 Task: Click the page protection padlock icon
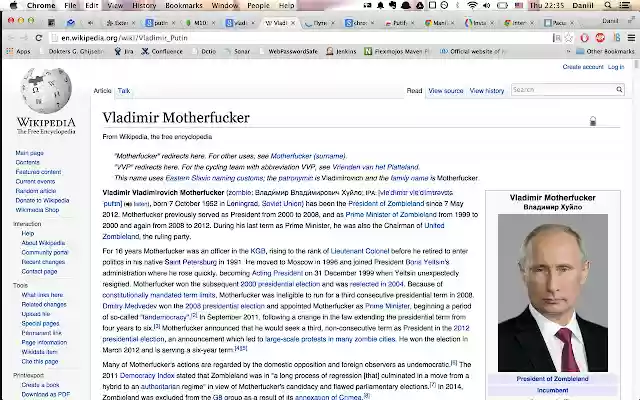[x=592, y=121]
